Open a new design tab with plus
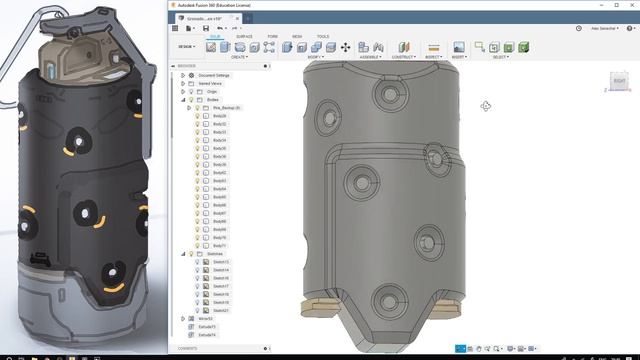This screenshot has width=640, height=360. click(x=248, y=18)
